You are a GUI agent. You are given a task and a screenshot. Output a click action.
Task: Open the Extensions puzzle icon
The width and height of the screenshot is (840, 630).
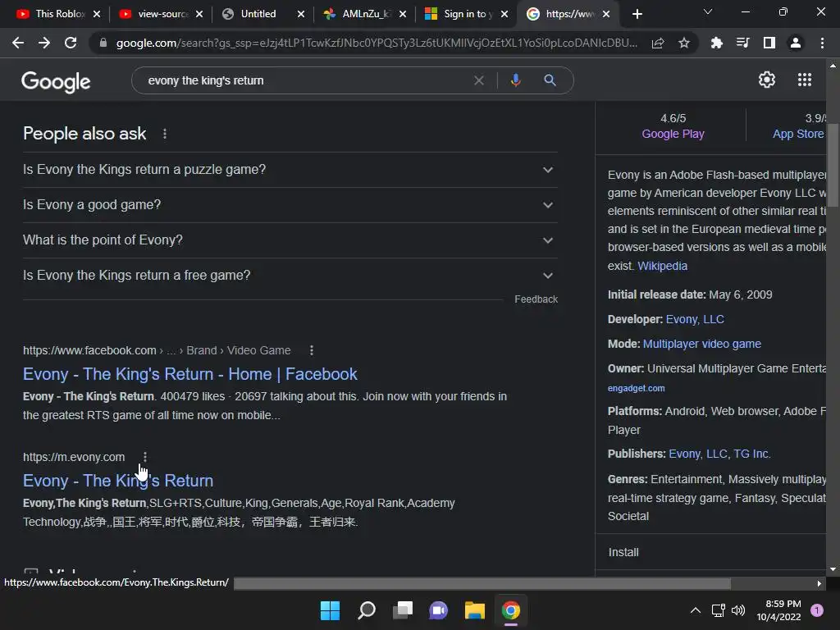pyautogui.click(x=716, y=43)
